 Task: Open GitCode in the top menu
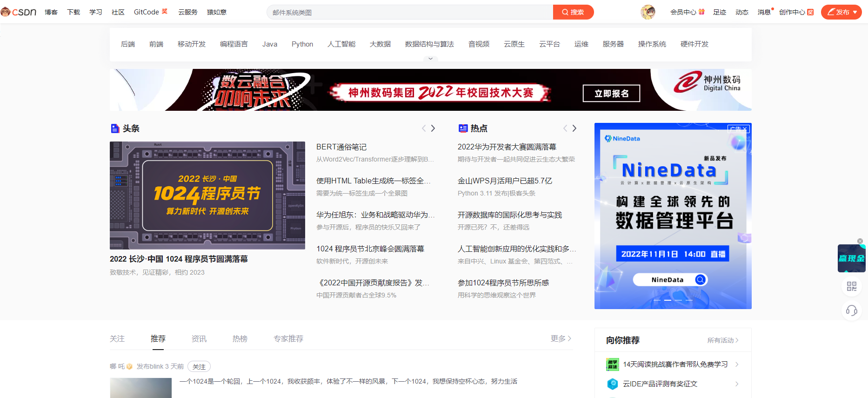tap(147, 12)
